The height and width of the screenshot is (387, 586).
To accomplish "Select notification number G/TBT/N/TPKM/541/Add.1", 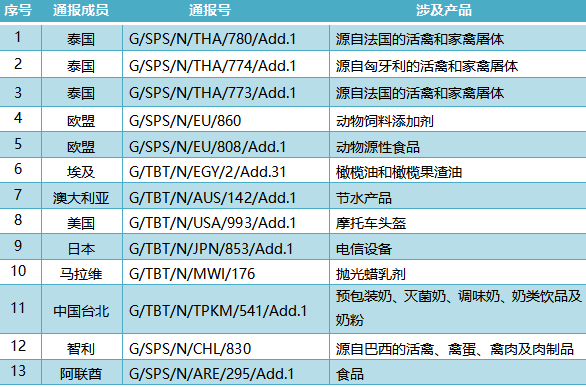I will point(218,311).
